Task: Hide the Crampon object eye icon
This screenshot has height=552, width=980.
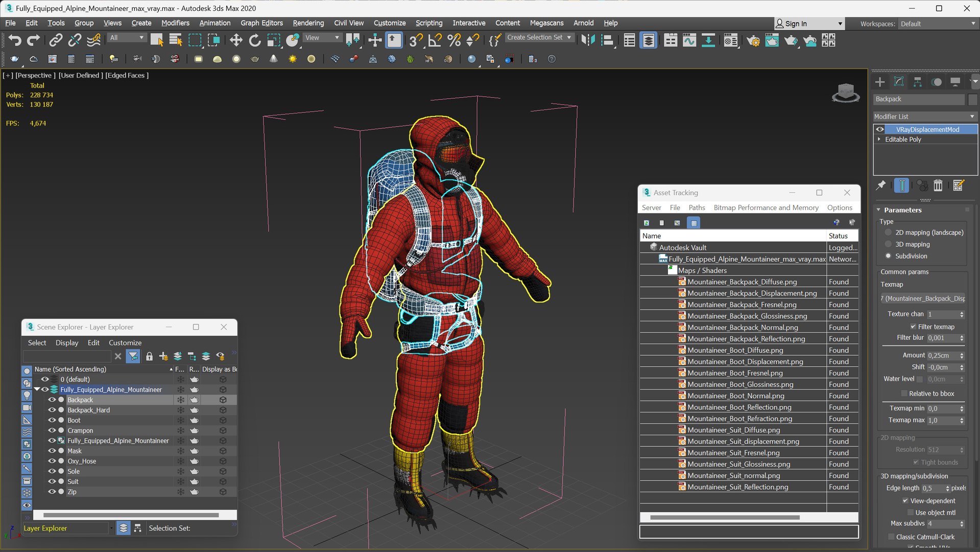Action: tap(52, 430)
